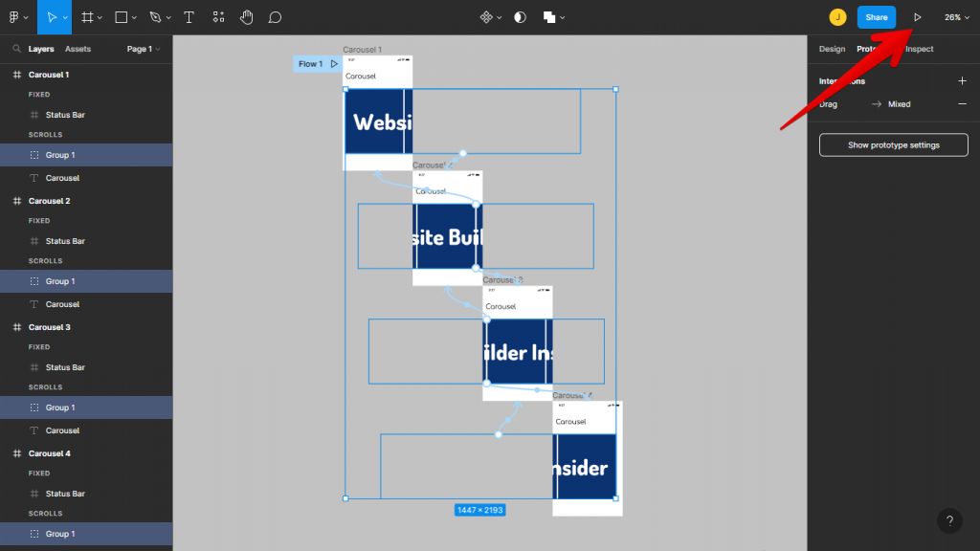The height and width of the screenshot is (551, 980).
Task: Select the Group 1 layer under Carousel 2
Action: (x=59, y=280)
